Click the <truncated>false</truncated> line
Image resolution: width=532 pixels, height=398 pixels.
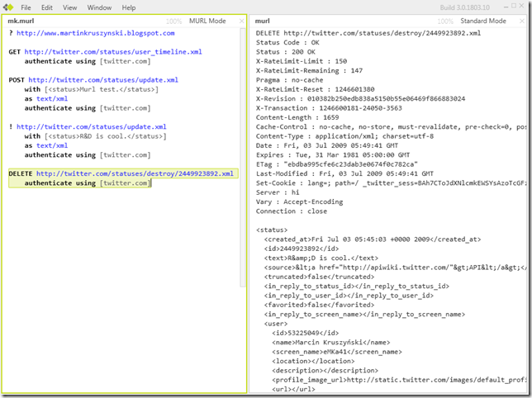tap(319, 277)
